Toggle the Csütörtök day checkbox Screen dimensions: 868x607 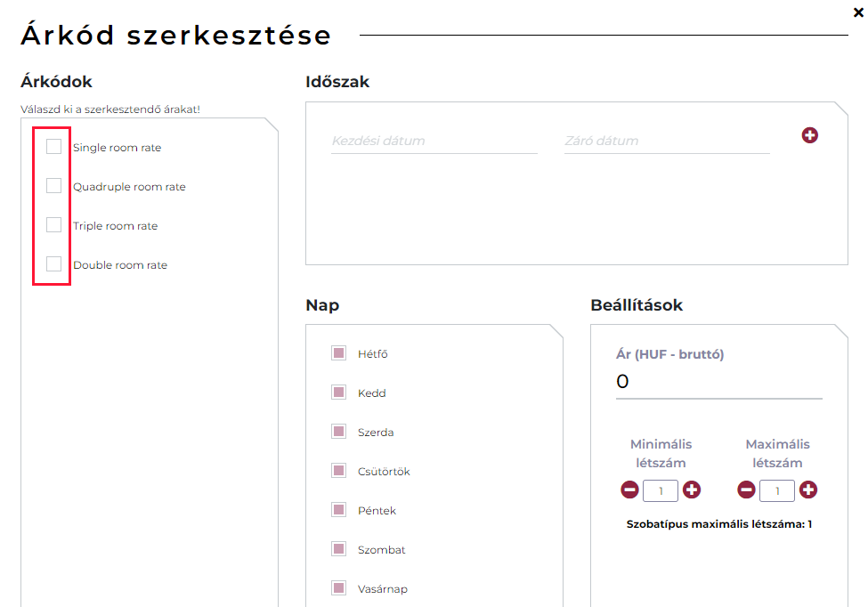click(x=338, y=471)
